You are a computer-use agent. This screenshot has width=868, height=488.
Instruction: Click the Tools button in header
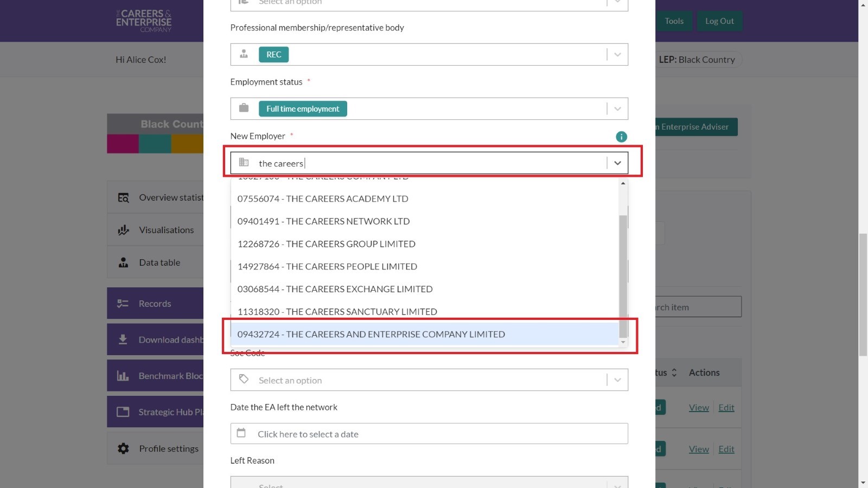click(674, 21)
